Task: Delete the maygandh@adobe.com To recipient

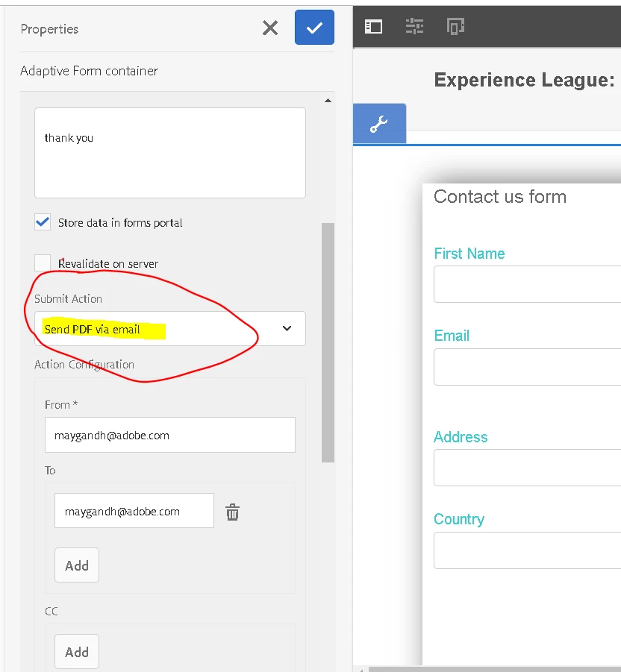Action: click(x=232, y=512)
